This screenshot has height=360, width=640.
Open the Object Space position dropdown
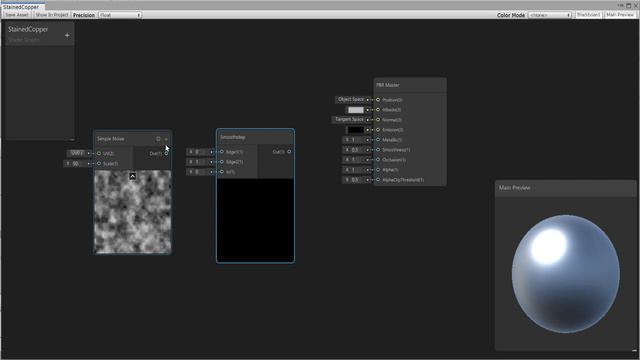(x=352, y=100)
